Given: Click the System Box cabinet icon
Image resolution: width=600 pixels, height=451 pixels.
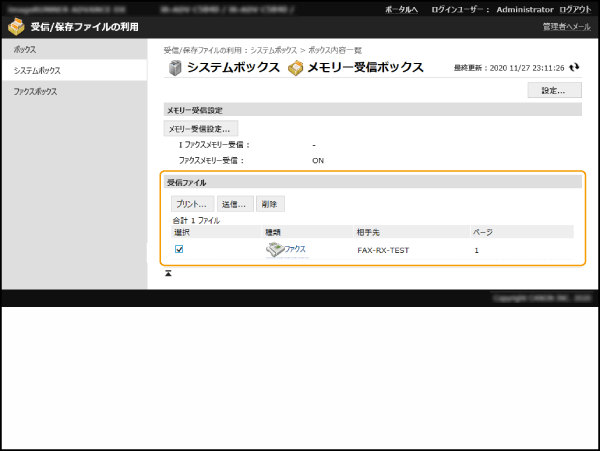Looking at the screenshot, I should [x=174, y=68].
